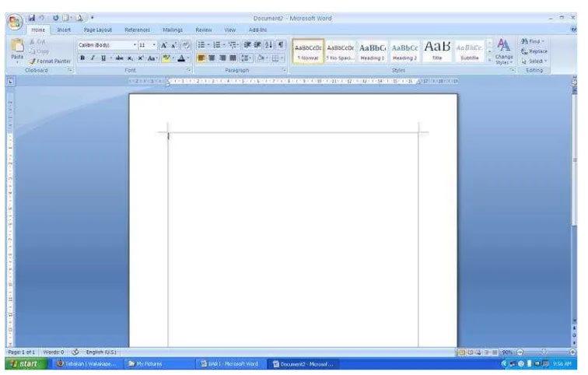588x375 pixels.
Task: Open numbering list dropdown arrow
Action: pos(224,45)
